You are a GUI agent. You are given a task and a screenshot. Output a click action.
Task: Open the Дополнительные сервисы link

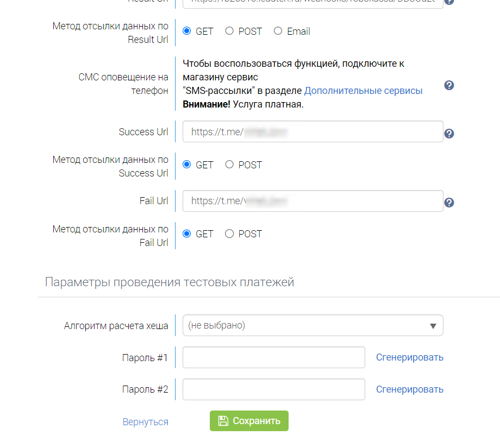[x=363, y=91]
